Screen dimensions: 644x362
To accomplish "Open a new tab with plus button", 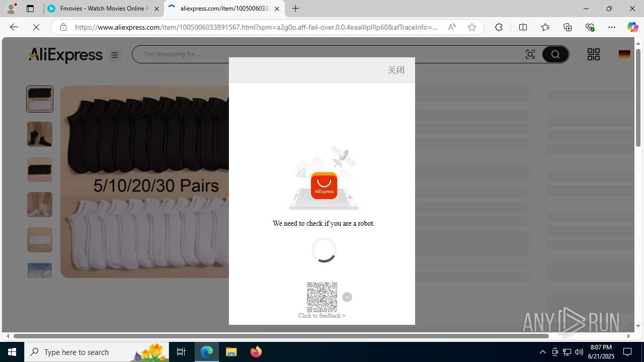I will click(x=295, y=9).
